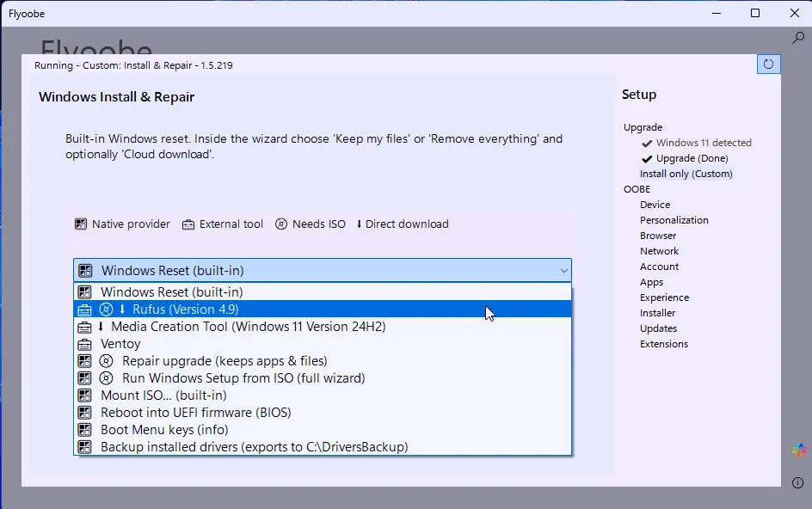Click the info circle icon at bottom right

tap(797, 482)
